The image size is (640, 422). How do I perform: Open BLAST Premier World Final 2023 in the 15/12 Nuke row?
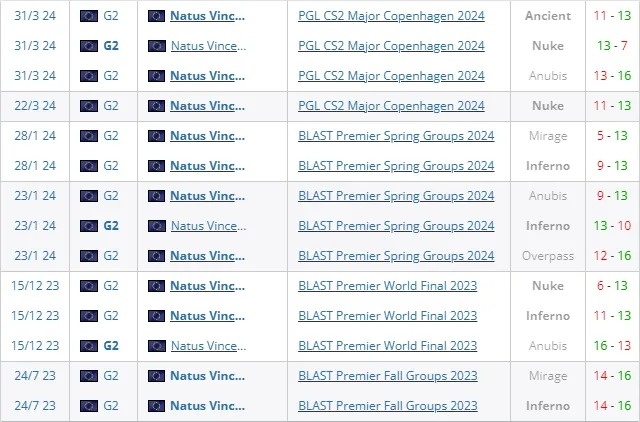click(388, 286)
